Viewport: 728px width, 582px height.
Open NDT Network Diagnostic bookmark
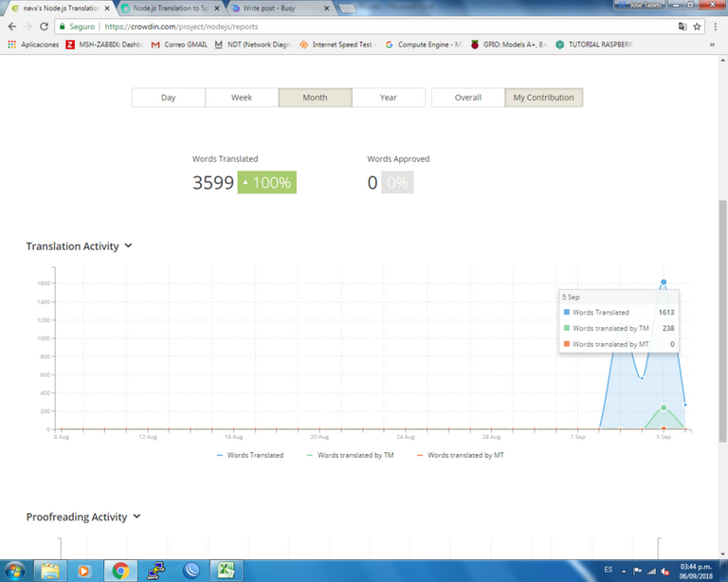252,45
